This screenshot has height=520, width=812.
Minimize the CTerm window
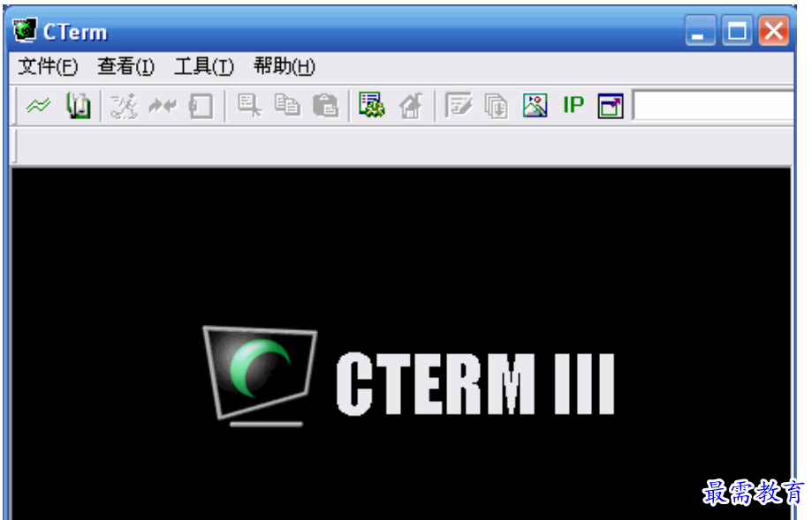pyautogui.click(x=700, y=31)
